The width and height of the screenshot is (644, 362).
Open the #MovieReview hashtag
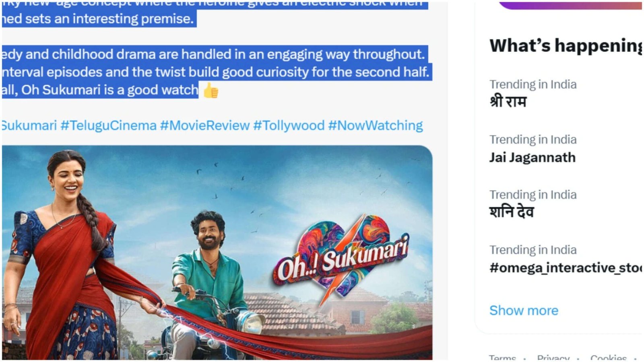pos(204,125)
